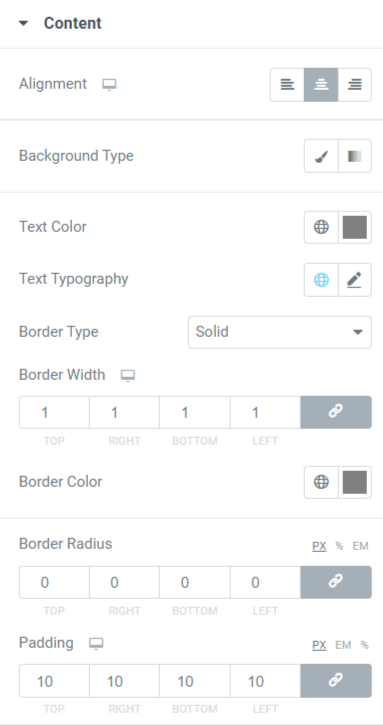
Task: Open global colors for Text Color
Action: click(x=321, y=227)
